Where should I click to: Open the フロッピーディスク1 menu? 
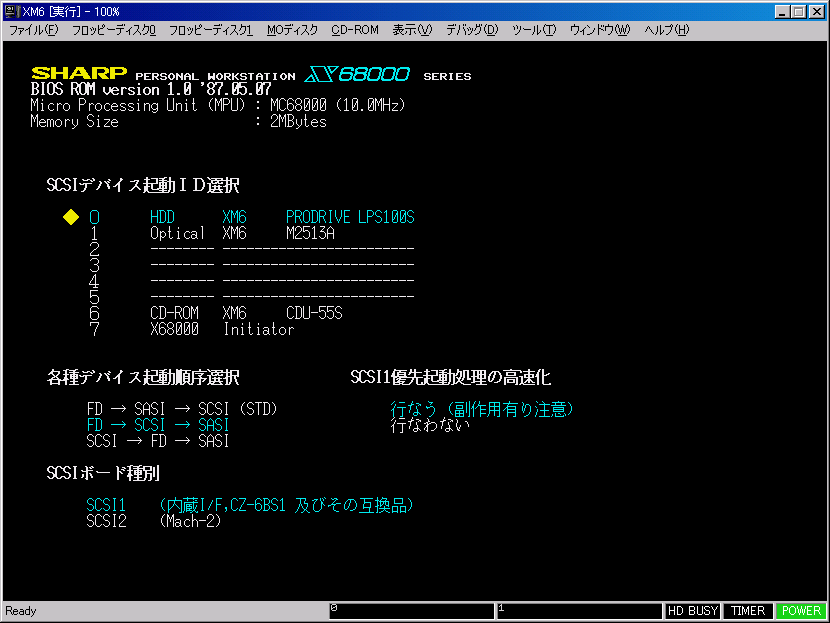[211, 30]
